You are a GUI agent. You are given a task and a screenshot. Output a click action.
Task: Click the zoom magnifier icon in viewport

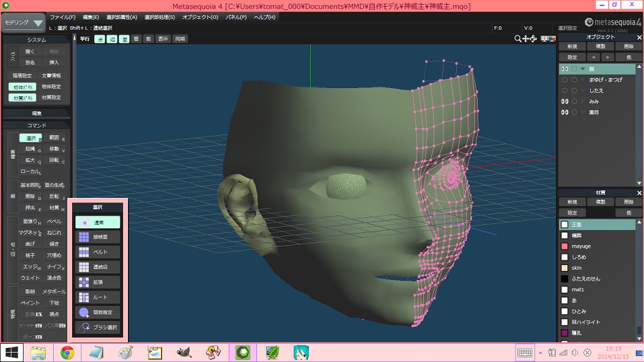tap(517, 39)
